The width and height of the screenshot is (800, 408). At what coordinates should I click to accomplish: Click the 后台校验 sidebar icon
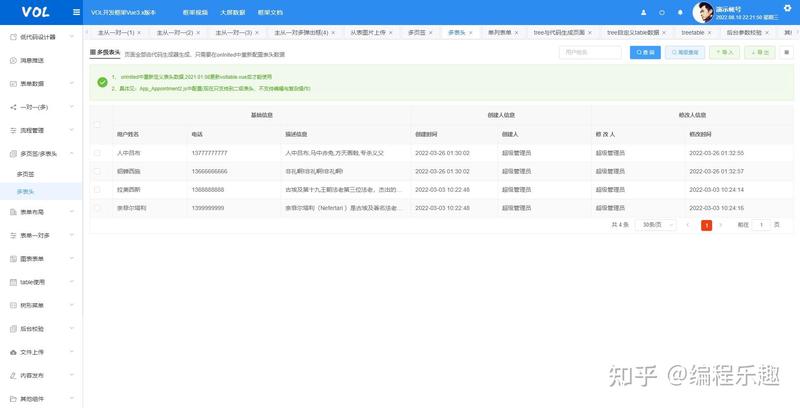coord(14,328)
